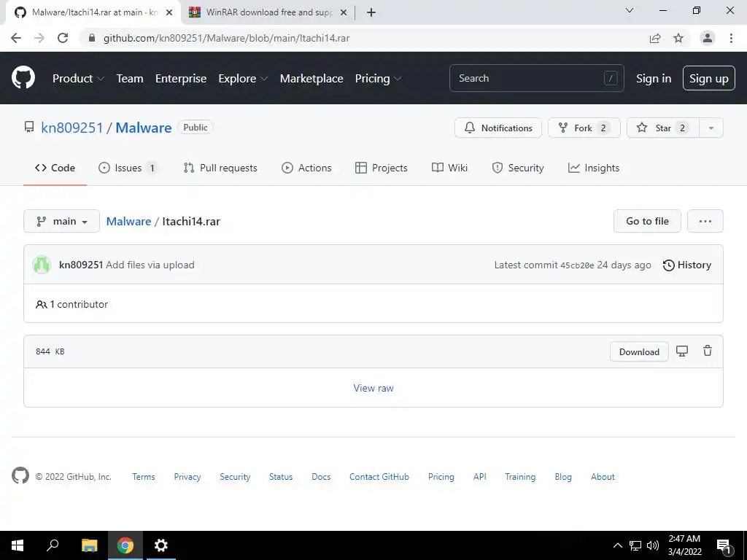Click the Sign up button
The height and width of the screenshot is (560, 747).
(x=708, y=78)
